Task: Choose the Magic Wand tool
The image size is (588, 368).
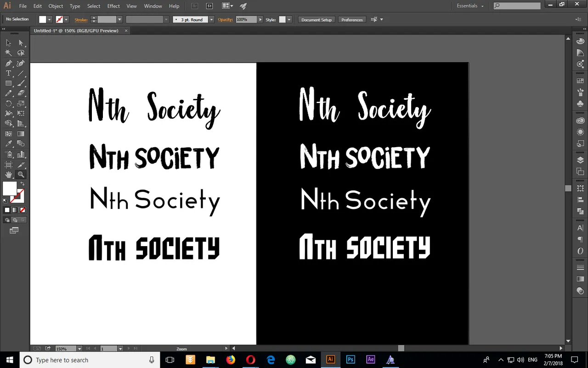Action: (x=8, y=53)
